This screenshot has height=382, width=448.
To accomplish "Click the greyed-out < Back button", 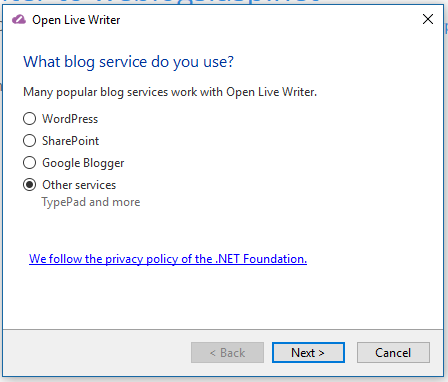I will pos(227,352).
